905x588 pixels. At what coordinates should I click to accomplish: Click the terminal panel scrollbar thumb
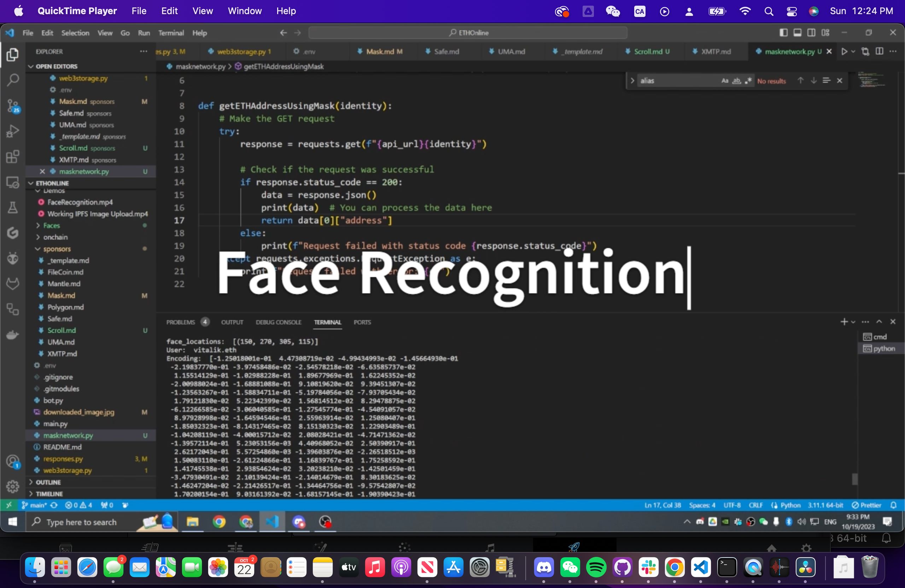pos(854,479)
